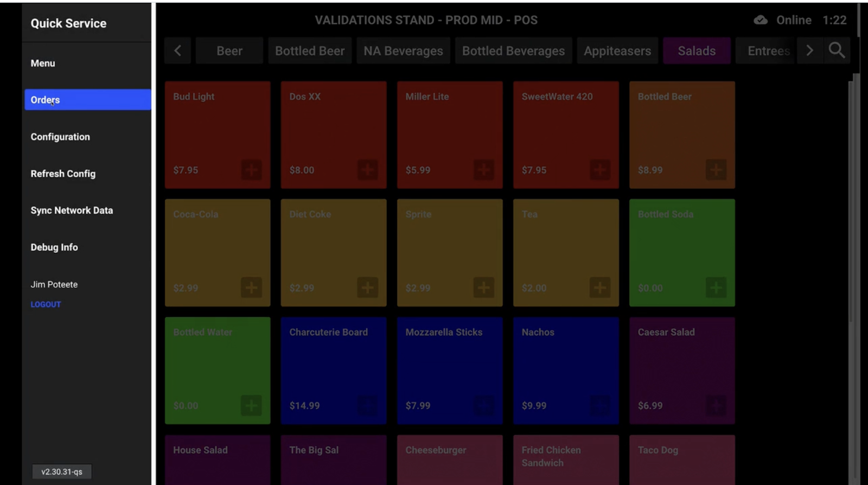Image resolution: width=868 pixels, height=485 pixels.
Task: Click the v2.30.31-qs version badge
Action: pos(62,471)
